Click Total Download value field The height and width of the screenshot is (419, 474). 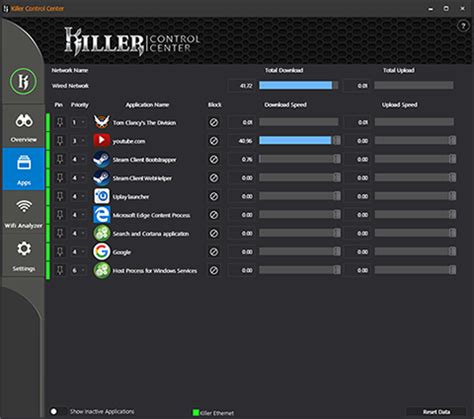(242, 86)
